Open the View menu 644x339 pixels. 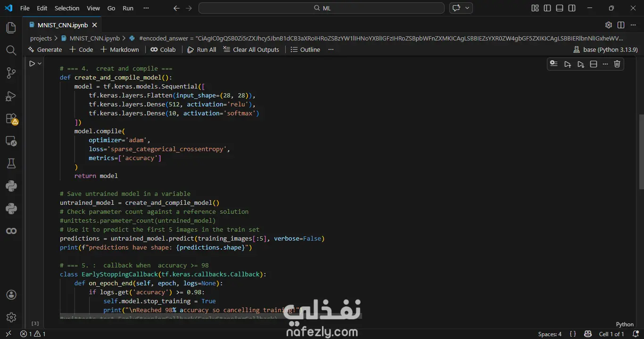[93, 8]
